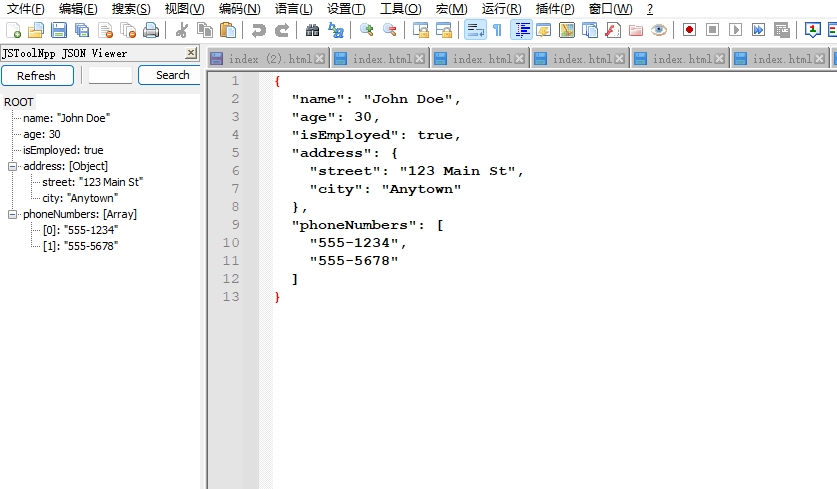Image resolution: width=837 pixels, height=489 pixels.
Task: Open the ? help menu
Action: (x=650, y=9)
